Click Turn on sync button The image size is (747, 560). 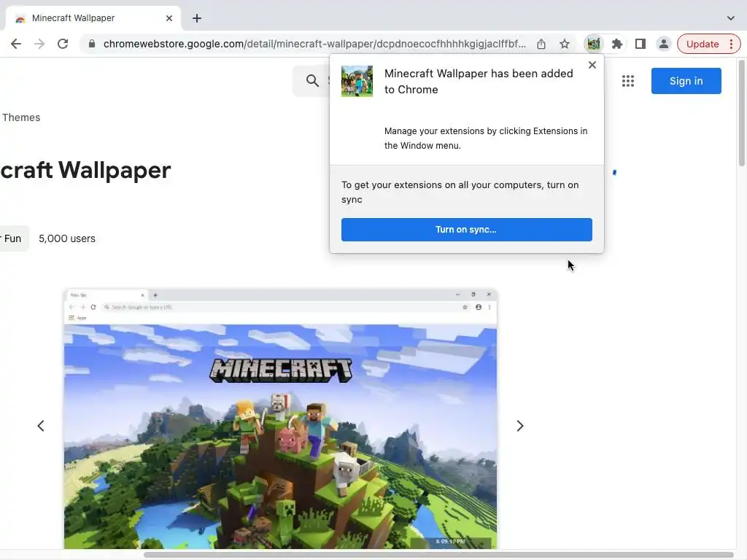466,230
